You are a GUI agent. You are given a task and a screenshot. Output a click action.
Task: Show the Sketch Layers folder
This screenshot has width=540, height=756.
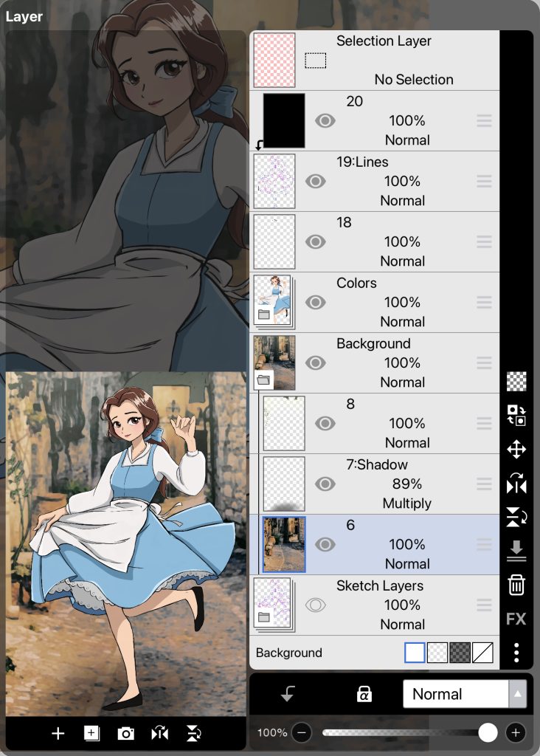coord(316,605)
